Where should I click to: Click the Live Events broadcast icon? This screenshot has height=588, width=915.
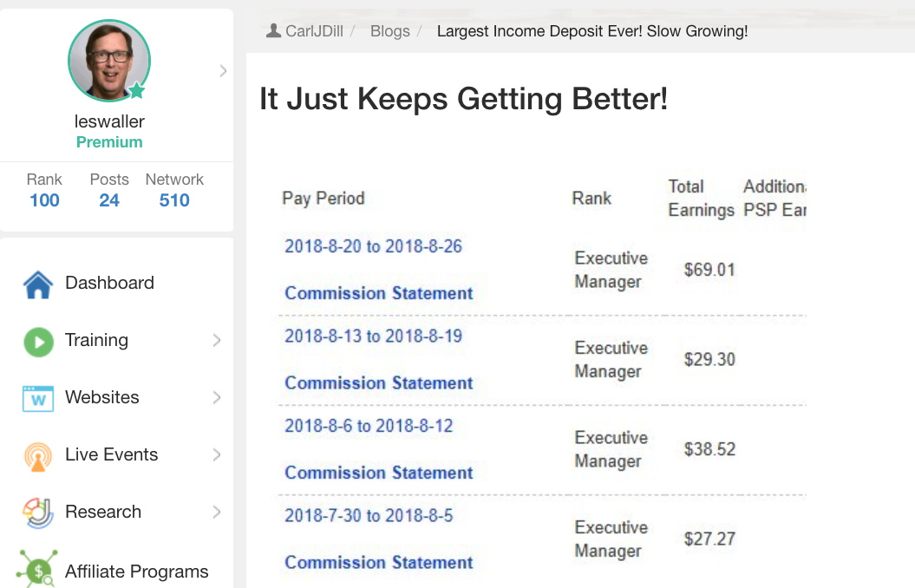[x=38, y=457]
